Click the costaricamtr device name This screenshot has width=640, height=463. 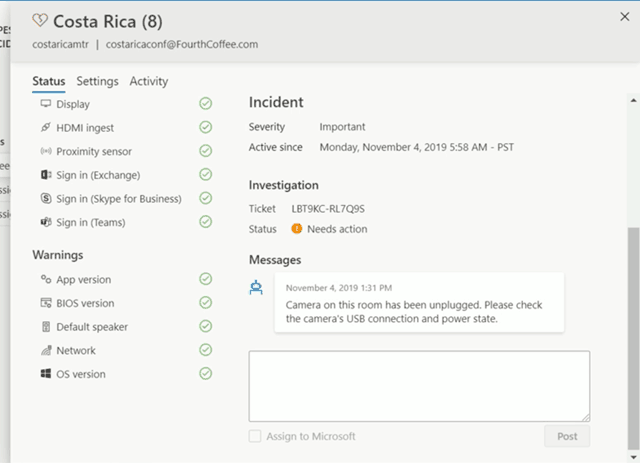60,44
